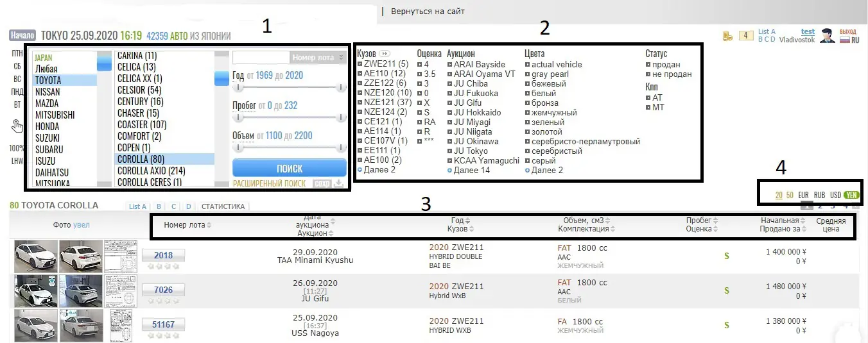868x343 pixels.
Task: Open tab D above results
Action: pyautogui.click(x=189, y=206)
